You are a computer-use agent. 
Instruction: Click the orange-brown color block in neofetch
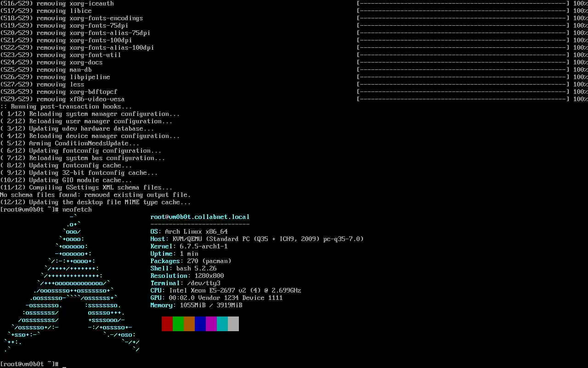point(189,323)
